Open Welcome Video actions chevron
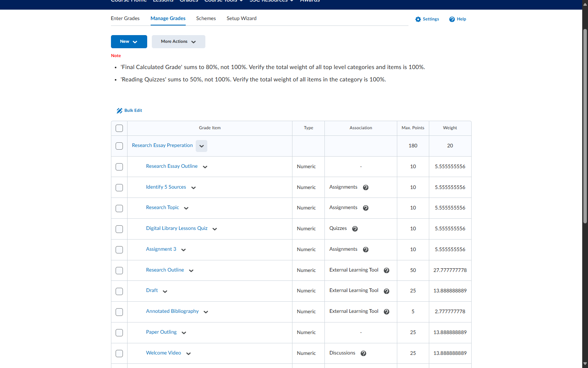Image resolution: width=588 pixels, height=368 pixels. tap(188, 354)
